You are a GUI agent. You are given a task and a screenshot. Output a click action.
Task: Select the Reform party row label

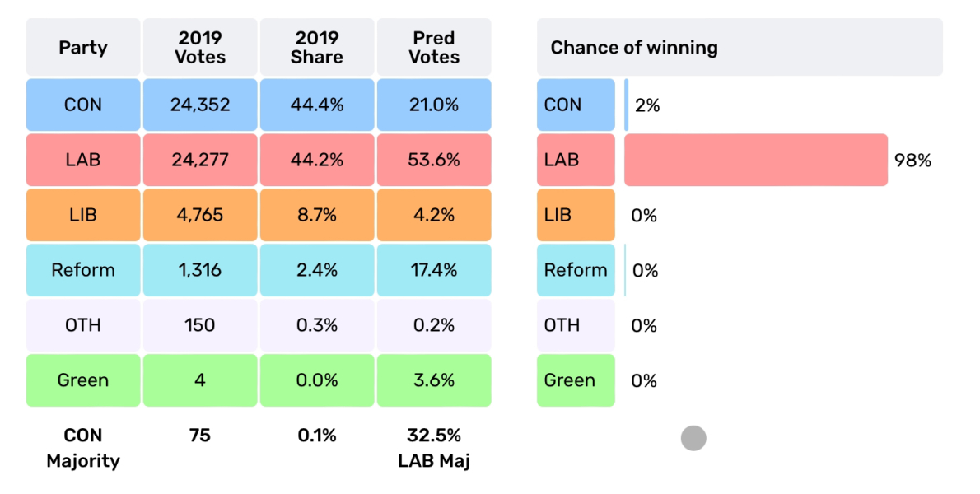point(83,270)
